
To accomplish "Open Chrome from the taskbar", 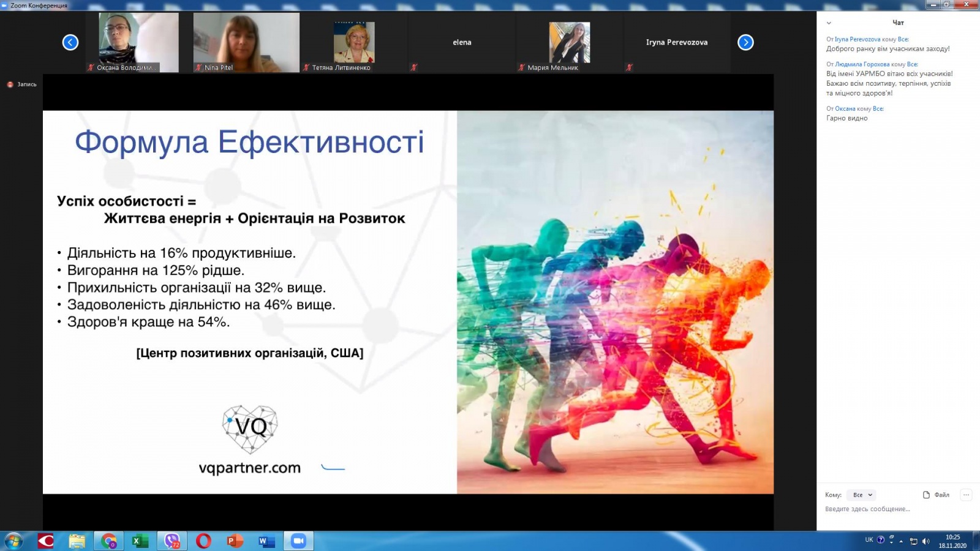I will pos(109,541).
